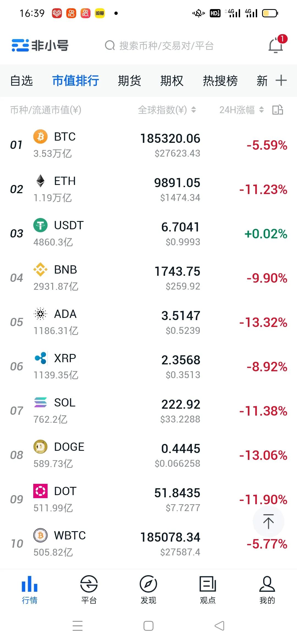Sort by 24H涨幅 column
This screenshot has height=644, width=297.
[241, 110]
